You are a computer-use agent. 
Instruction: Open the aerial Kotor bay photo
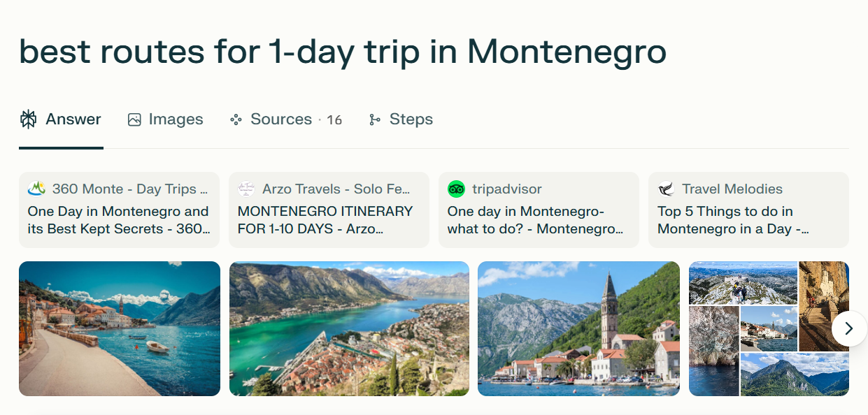point(349,328)
